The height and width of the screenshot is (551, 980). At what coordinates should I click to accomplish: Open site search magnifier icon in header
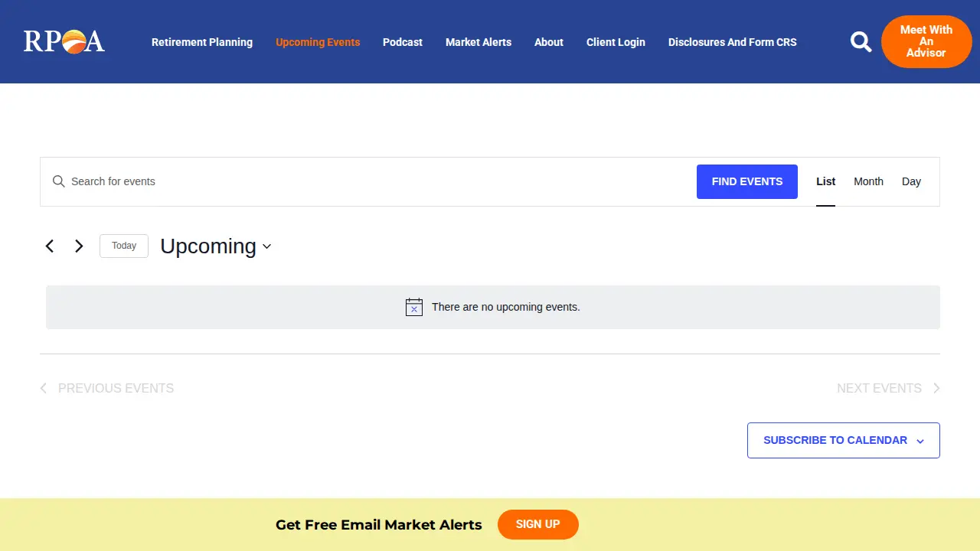(861, 41)
